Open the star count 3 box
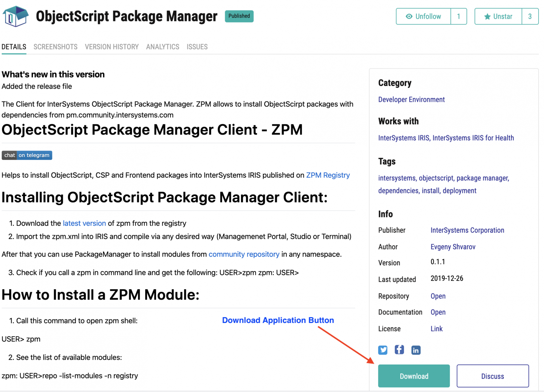544x392 pixels. tap(530, 16)
